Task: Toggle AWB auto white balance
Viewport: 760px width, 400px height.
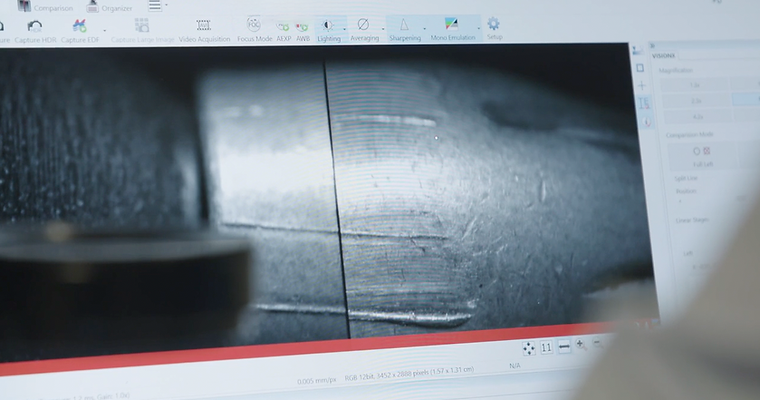Action: coord(302,32)
